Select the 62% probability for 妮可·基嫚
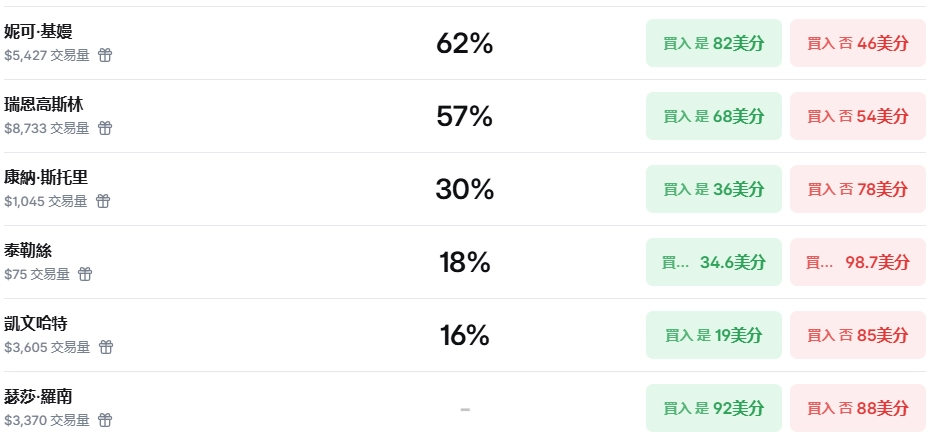 (x=465, y=44)
